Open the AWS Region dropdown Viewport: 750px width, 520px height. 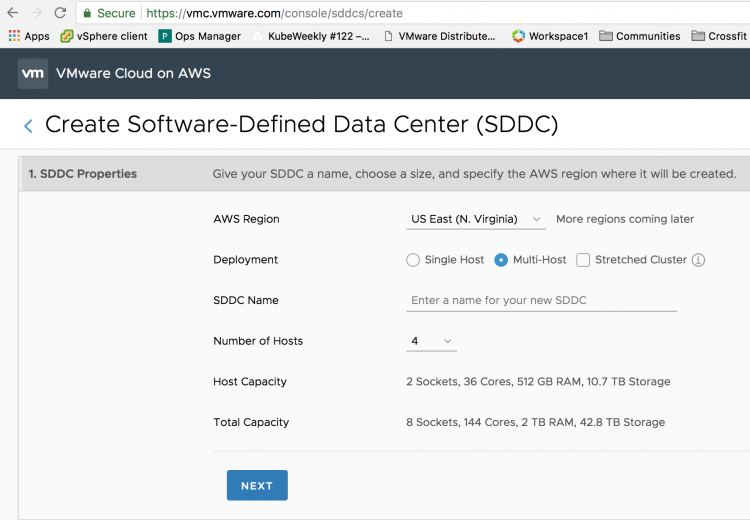[x=477, y=219]
